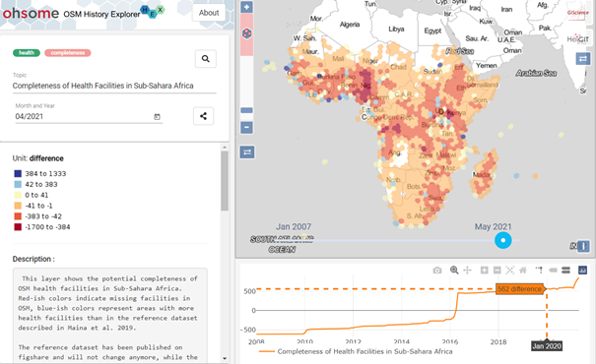
Task: Click the share icon button
Action: click(x=203, y=116)
